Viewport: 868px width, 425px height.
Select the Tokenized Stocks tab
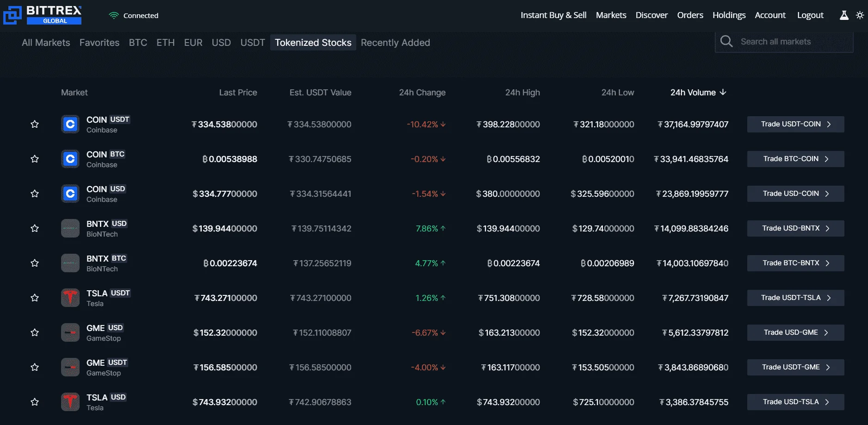click(x=313, y=43)
